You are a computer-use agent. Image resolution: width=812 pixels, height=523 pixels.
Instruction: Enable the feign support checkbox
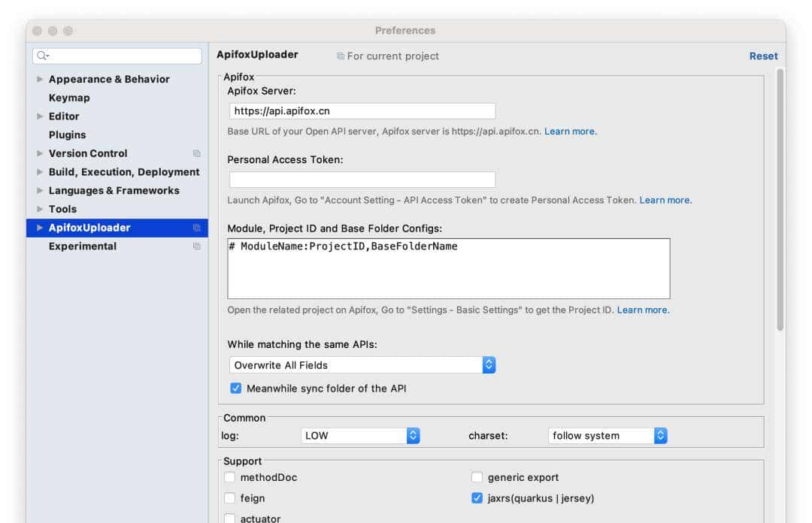click(230, 498)
